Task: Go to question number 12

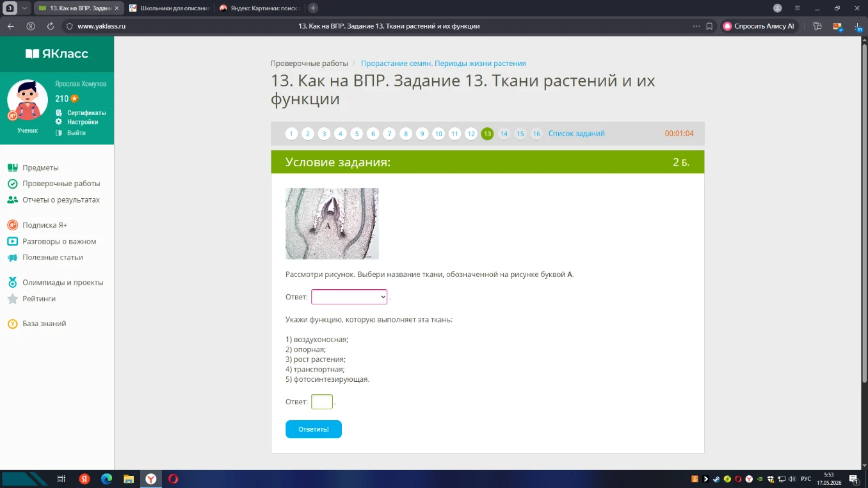Action: pyautogui.click(x=471, y=134)
